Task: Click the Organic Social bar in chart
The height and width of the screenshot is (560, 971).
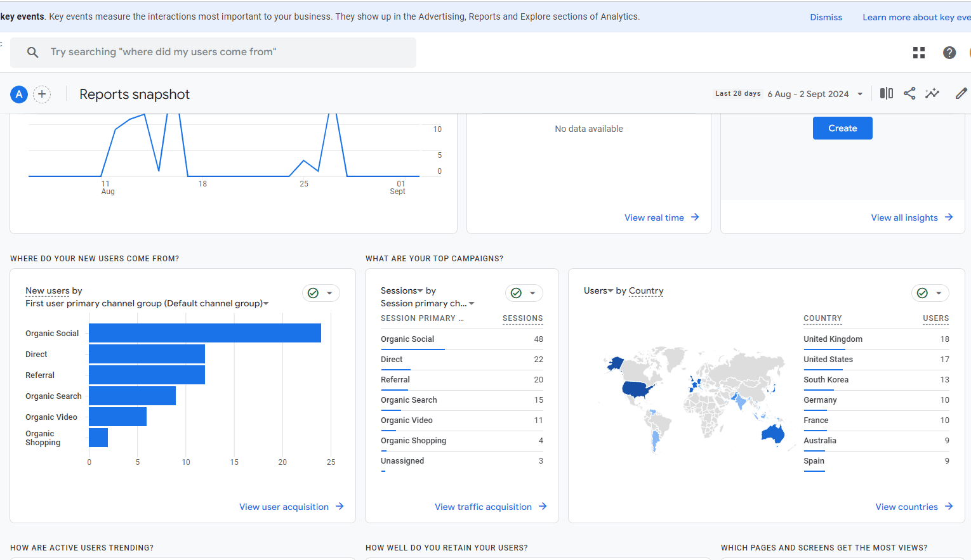Action: (x=205, y=333)
